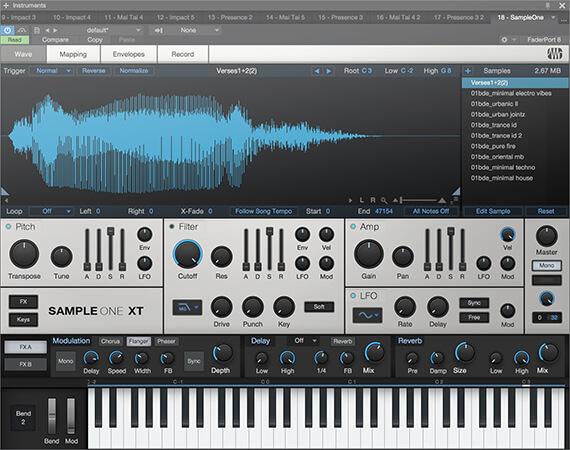Toggle the Pitch section enable dot
The height and width of the screenshot is (450, 570).
[8, 226]
